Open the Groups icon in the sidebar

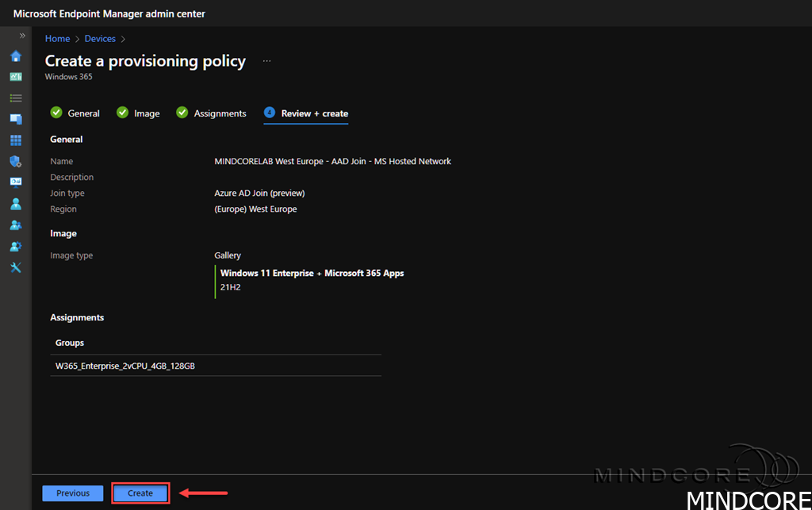pyautogui.click(x=15, y=225)
